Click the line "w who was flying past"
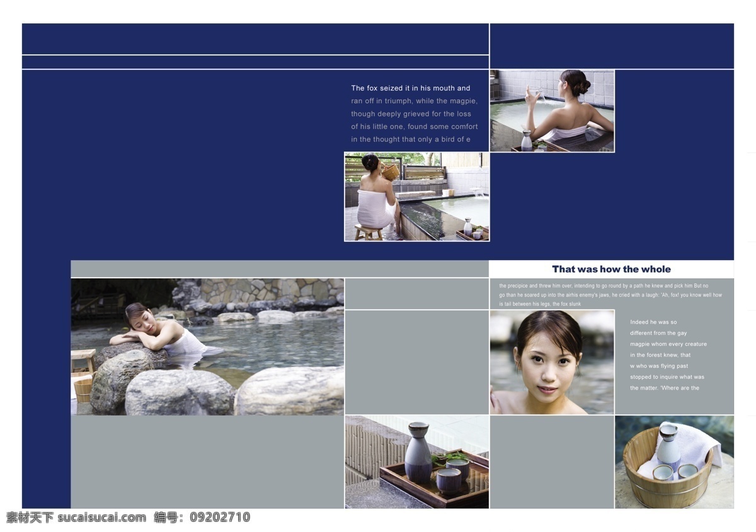 click(659, 366)
